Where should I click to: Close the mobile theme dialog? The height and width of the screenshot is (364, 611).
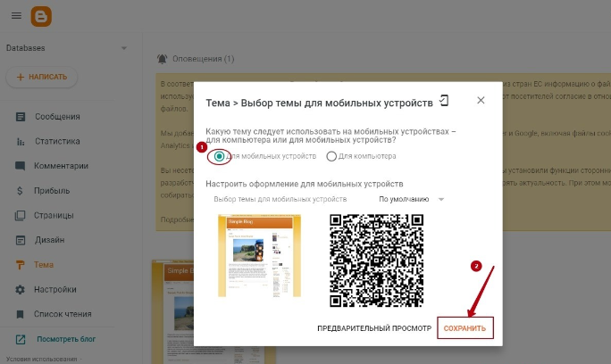[x=481, y=101]
